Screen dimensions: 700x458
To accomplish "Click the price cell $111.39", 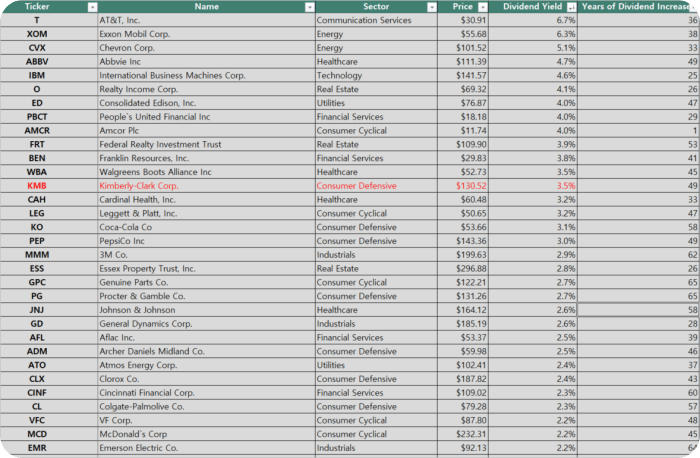I will tap(463, 62).
